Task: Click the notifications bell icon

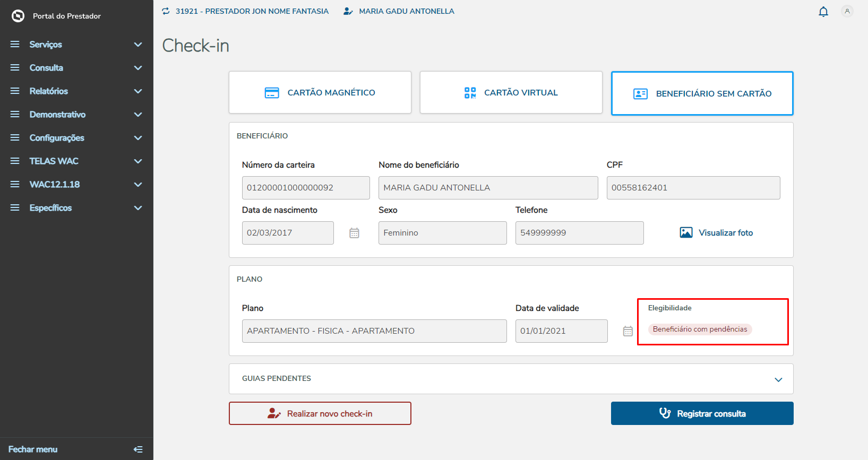Action: (x=823, y=12)
